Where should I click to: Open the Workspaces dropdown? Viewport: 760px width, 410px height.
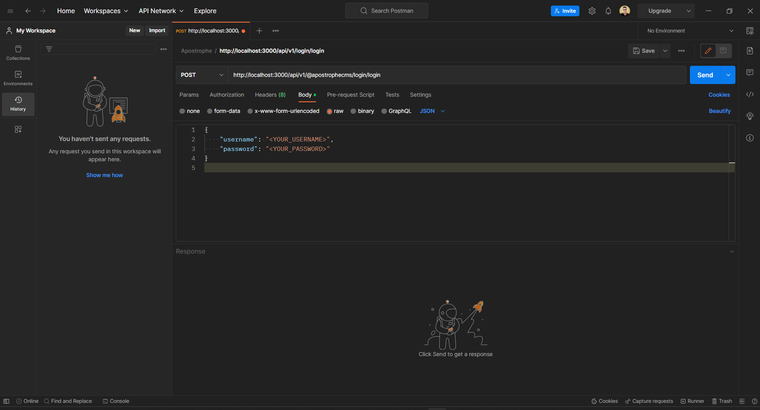[x=106, y=11]
